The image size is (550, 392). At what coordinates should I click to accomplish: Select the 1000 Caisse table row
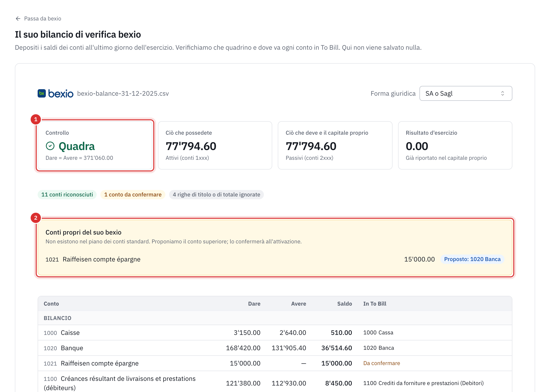point(275,333)
